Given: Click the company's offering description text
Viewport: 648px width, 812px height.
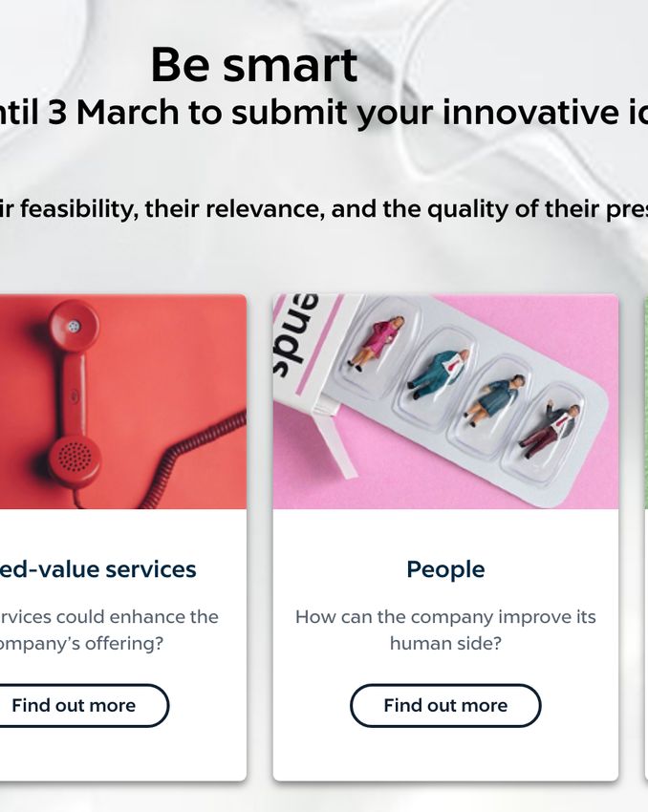Looking at the screenshot, I should pos(109,630).
